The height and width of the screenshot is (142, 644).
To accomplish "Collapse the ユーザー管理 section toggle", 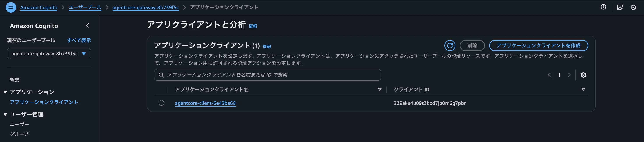I will tap(5, 115).
